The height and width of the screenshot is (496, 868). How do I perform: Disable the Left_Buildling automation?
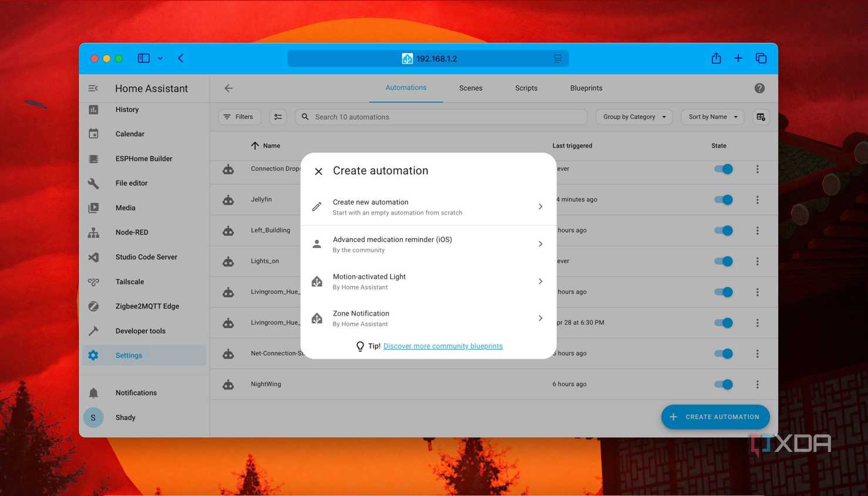[724, 230]
